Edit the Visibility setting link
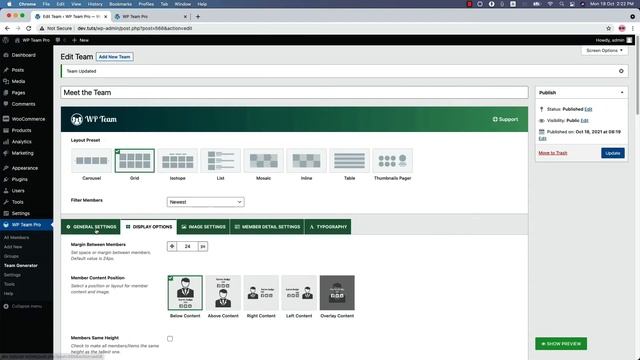This screenshot has width=640, height=360. (584, 121)
